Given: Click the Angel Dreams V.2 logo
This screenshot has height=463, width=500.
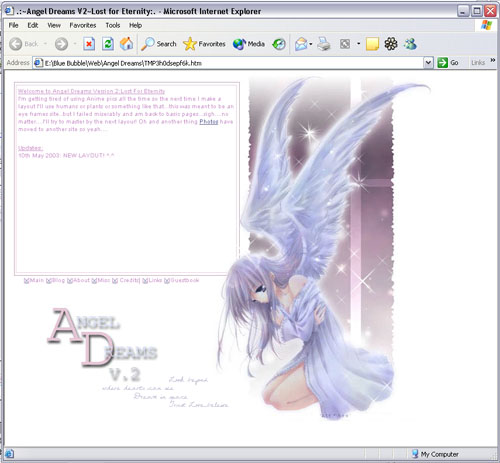Looking at the screenshot, I should click(102, 345).
